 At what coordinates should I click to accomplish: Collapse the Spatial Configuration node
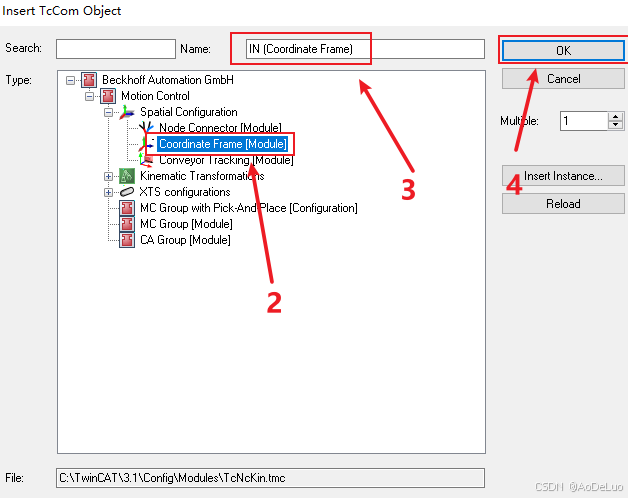coord(108,113)
